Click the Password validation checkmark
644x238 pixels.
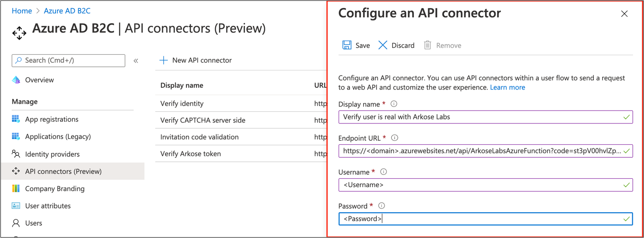626,219
